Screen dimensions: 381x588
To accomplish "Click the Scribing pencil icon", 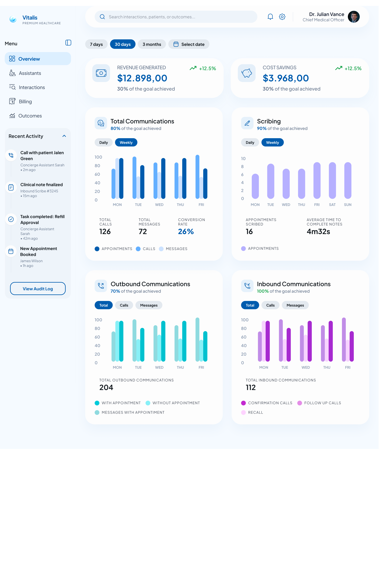I will (x=247, y=123).
